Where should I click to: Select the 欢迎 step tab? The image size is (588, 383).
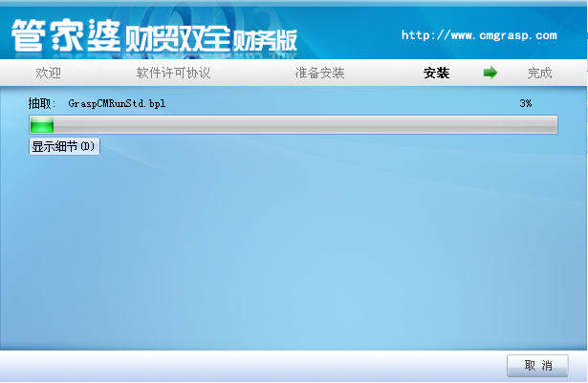[x=49, y=73]
